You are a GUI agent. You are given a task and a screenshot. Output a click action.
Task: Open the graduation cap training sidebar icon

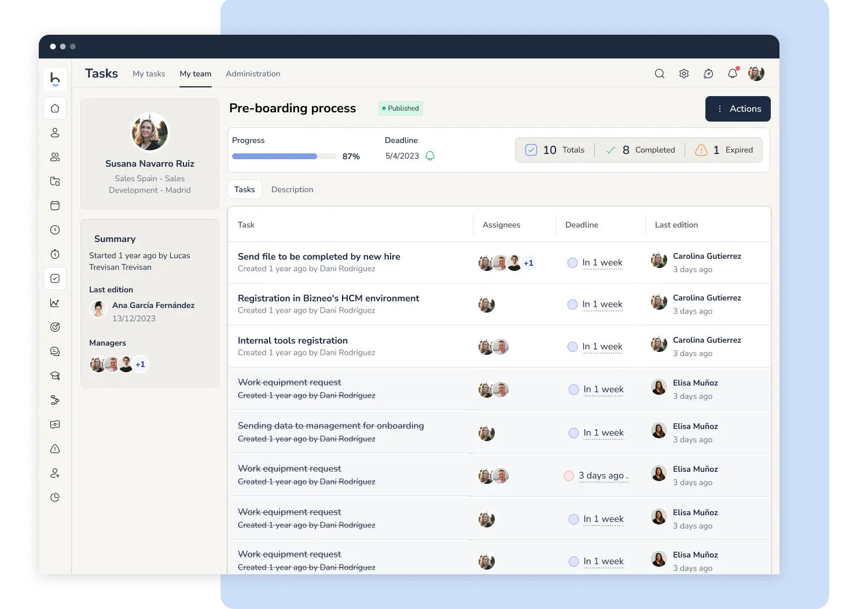[55, 376]
